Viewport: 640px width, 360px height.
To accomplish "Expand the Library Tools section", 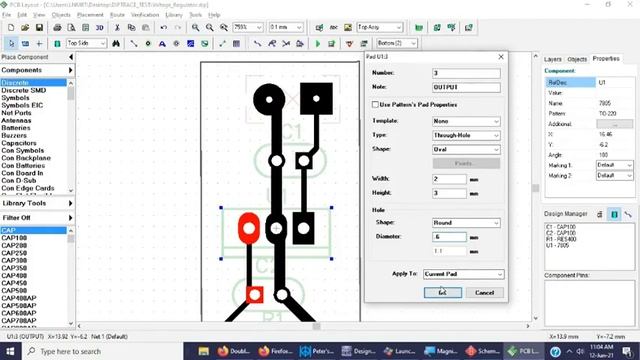I will tap(37, 203).
